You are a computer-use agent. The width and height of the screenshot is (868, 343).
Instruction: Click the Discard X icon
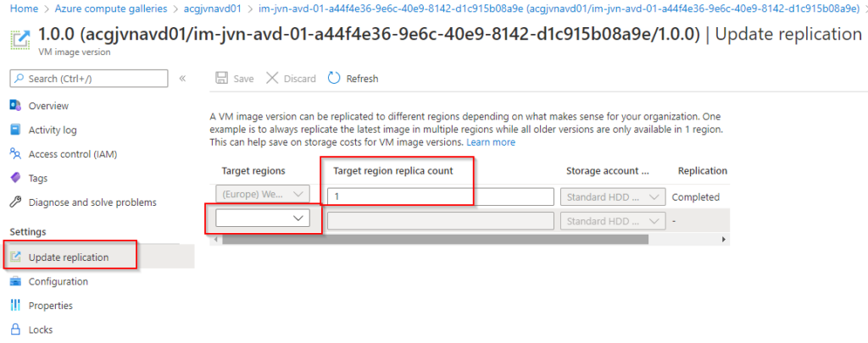(272, 79)
